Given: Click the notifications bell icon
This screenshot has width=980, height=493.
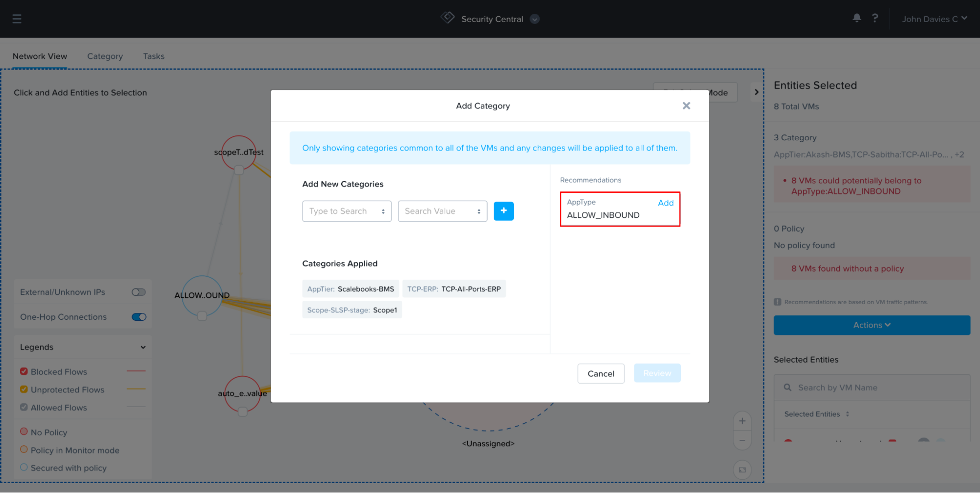Looking at the screenshot, I should coord(856,18).
